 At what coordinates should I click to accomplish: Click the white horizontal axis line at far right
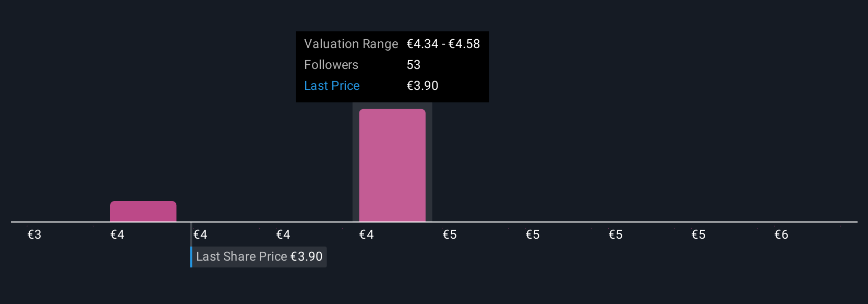[x=835, y=222]
